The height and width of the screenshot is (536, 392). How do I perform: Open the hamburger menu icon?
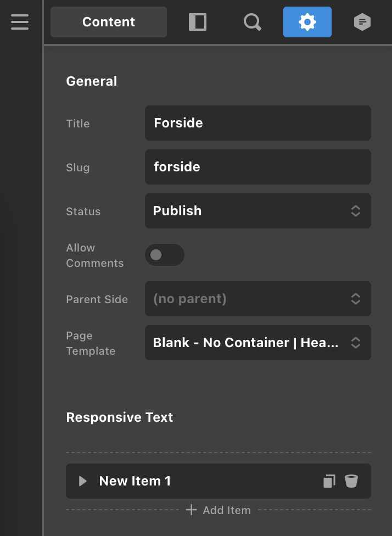(20, 22)
